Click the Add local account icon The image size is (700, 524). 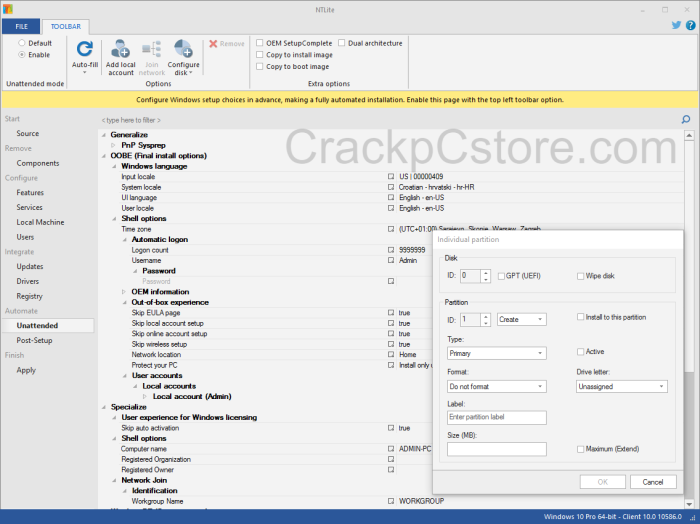(x=120, y=49)
